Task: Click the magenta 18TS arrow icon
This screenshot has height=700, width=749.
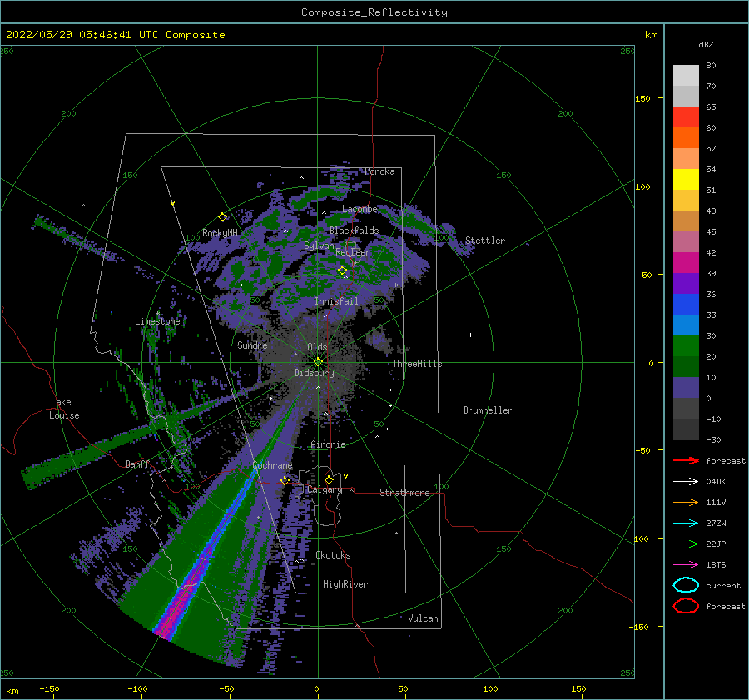Action: coord(686,565)
